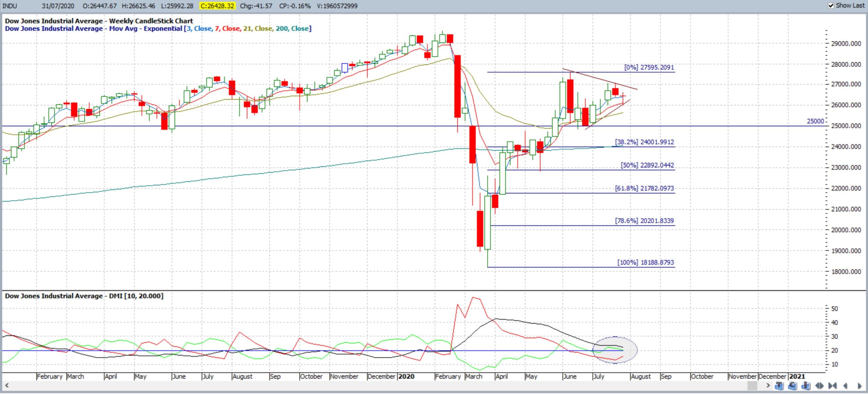Click the volume value V:1960572999
This screenshot has height=394, width=868.
pos(337,6)
